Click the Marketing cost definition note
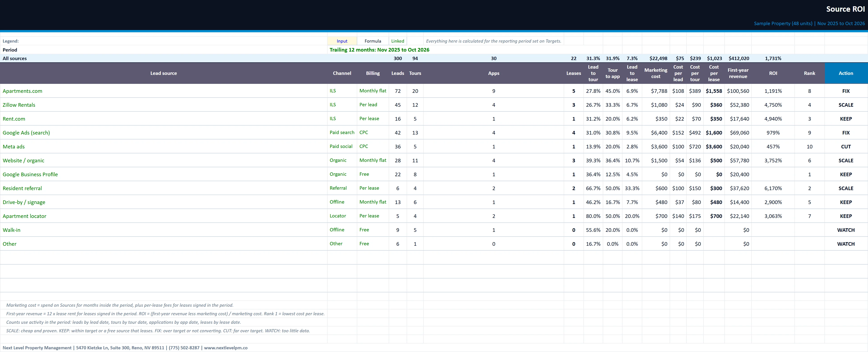 [x=120, y=305]
